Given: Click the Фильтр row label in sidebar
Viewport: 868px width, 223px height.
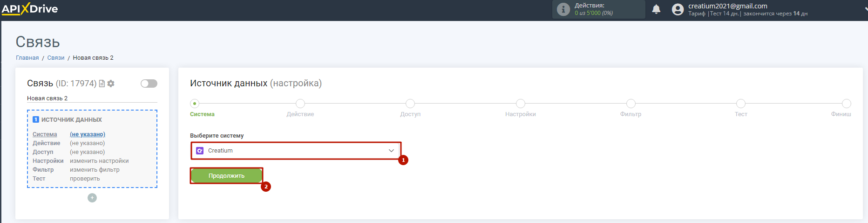Looking at the screenshot, I should point(43,170).
